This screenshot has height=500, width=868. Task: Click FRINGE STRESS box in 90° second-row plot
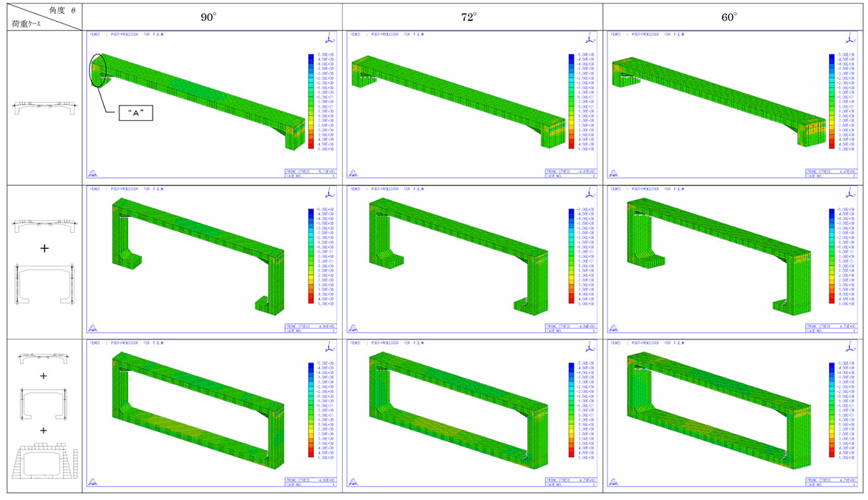[x=311, y=327]
